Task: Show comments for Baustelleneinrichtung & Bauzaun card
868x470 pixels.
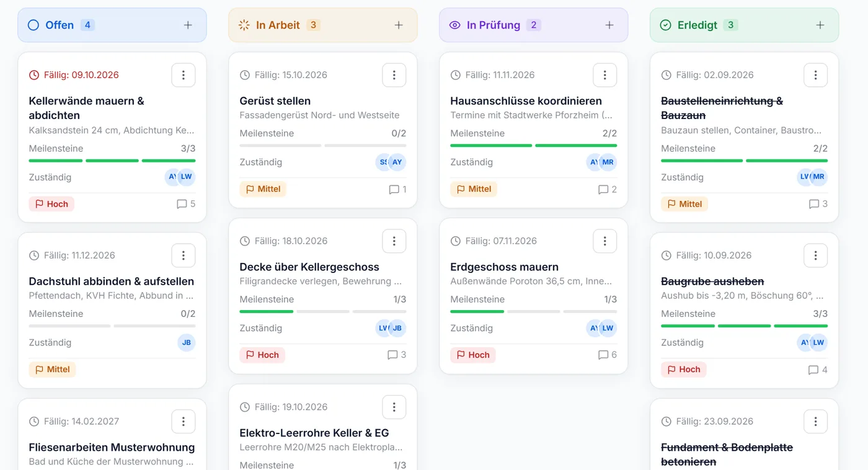Action: pyautogui.click(x=818, y=204)
